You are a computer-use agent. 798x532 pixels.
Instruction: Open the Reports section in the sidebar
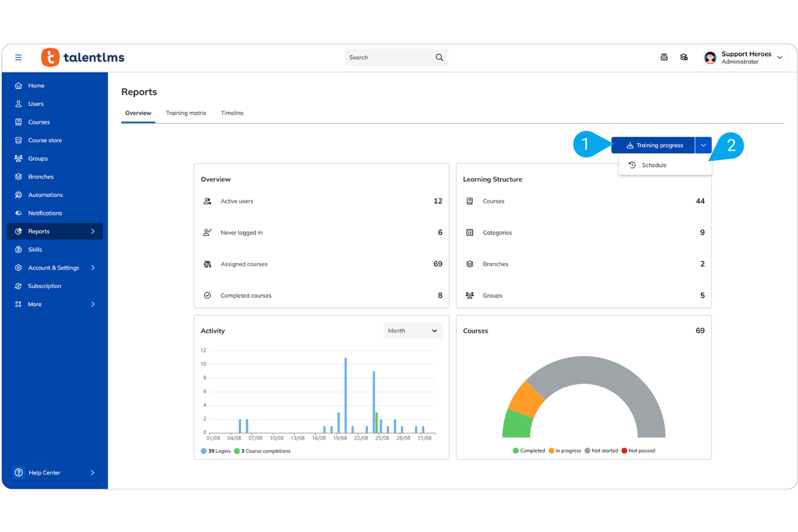[39, 231]
